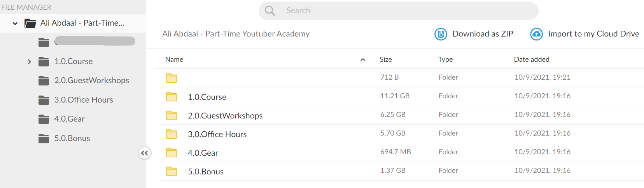
Task: Collapse sidebar with double-arrow button
Action: [x=144, y=153]
